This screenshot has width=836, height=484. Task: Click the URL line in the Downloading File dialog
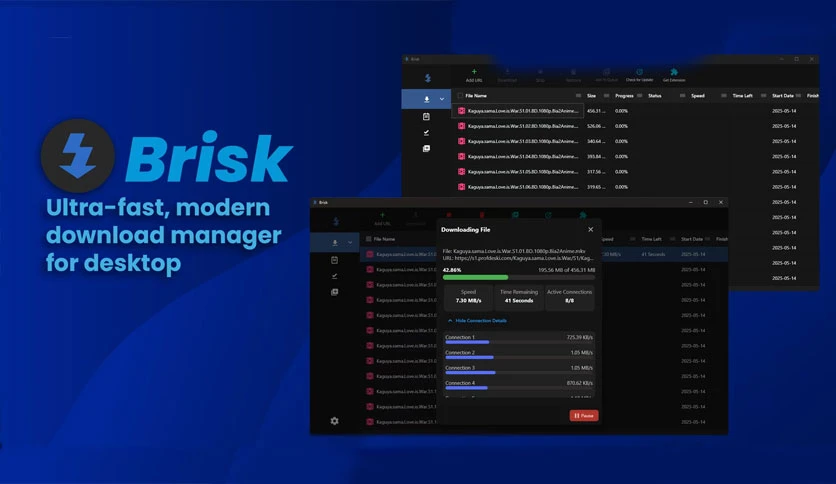[x=518, y=258]
